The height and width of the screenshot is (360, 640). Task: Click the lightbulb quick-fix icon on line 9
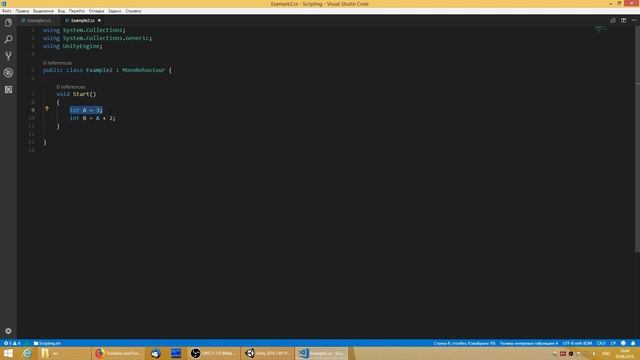[x=47, y=109]
